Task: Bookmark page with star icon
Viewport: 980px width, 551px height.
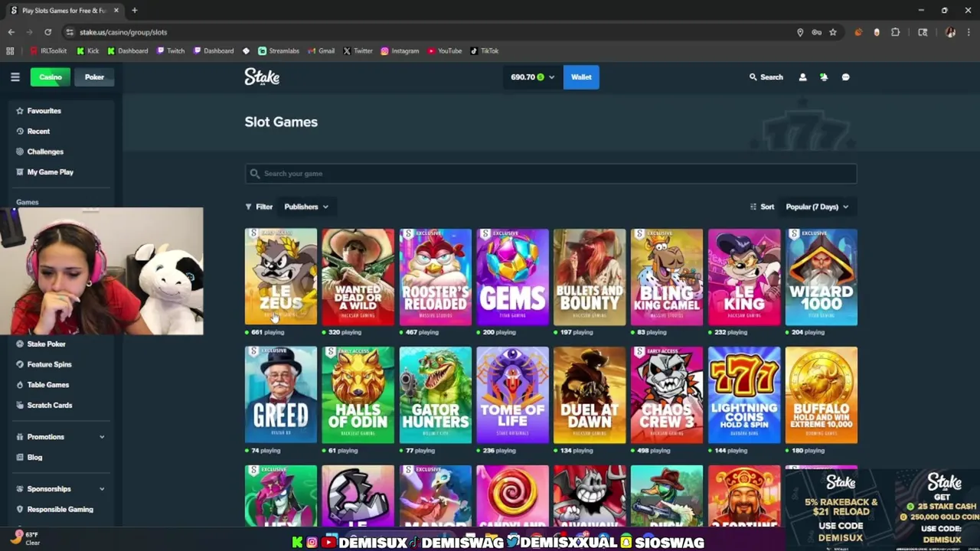Action: coord(833,32)
